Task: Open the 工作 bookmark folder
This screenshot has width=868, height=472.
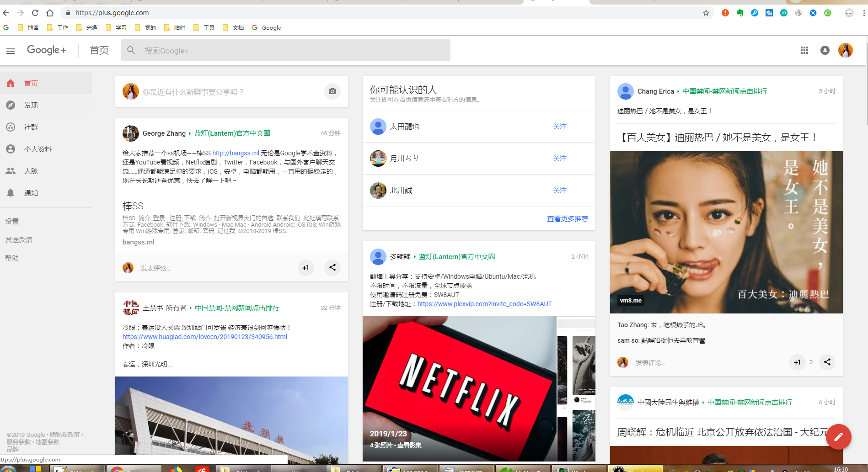Action: click(x=58, y=28)
